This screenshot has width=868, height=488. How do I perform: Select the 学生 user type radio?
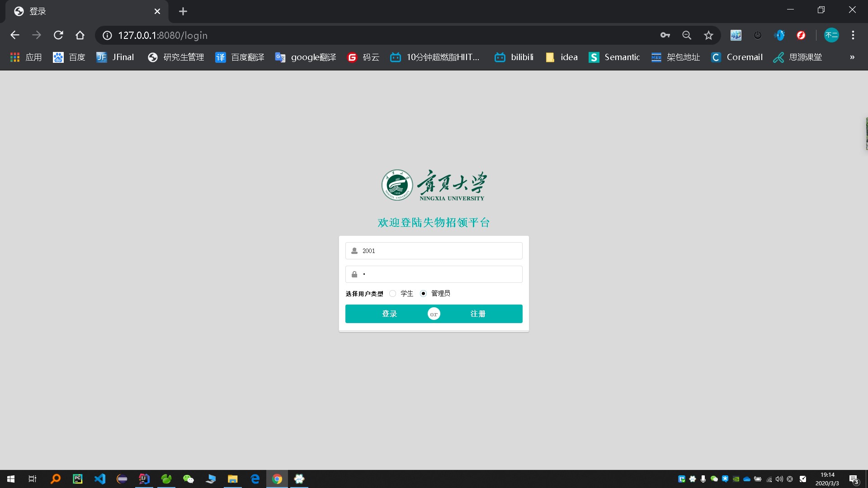[x=392, y=294]
